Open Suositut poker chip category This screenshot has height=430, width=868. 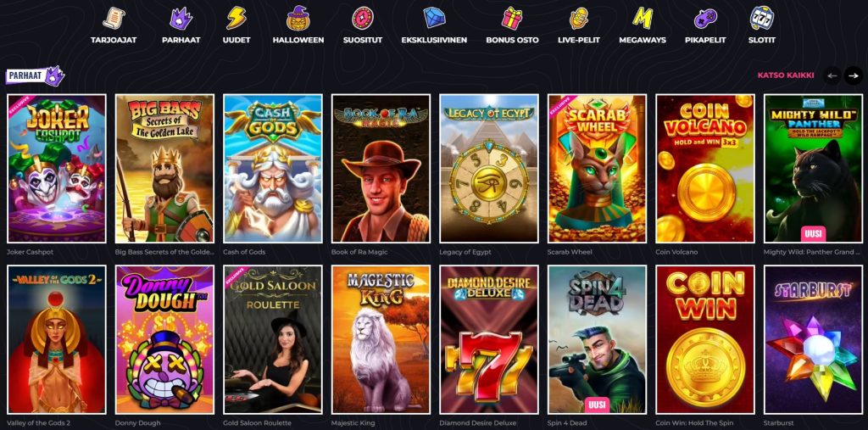[363, 18]
